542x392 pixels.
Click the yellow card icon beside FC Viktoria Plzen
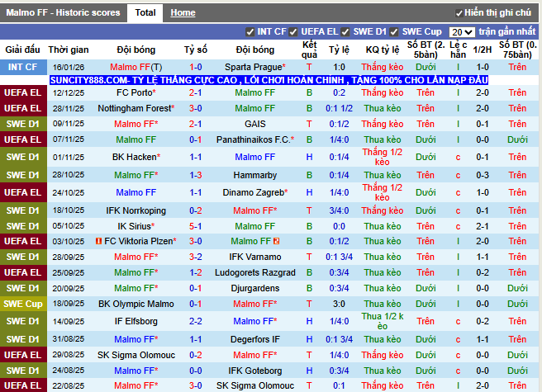[x=98, y=241]
